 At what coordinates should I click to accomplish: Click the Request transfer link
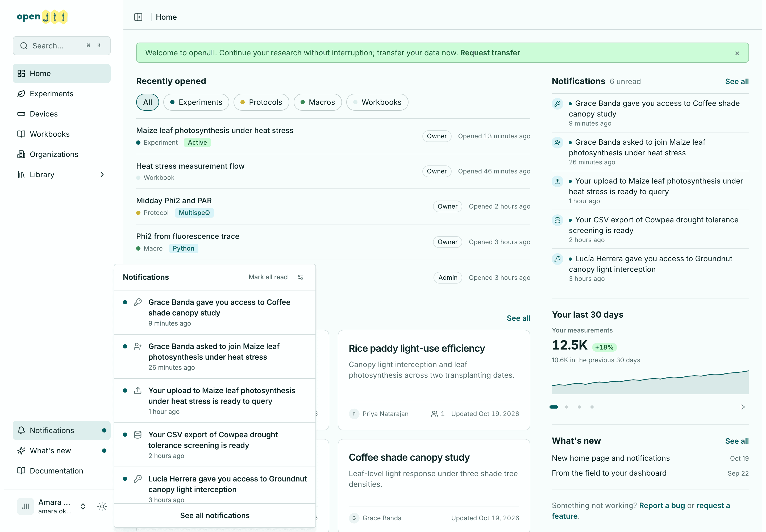click(490, 53)
